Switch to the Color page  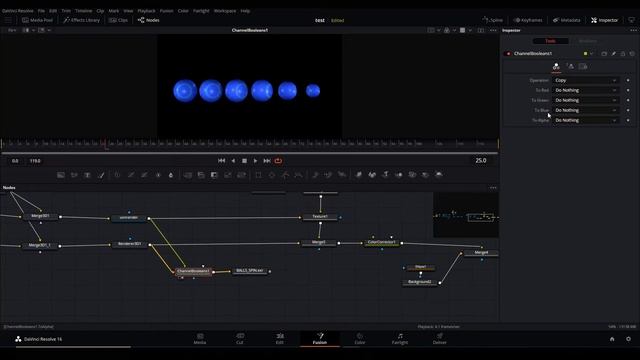click(360, 338)
